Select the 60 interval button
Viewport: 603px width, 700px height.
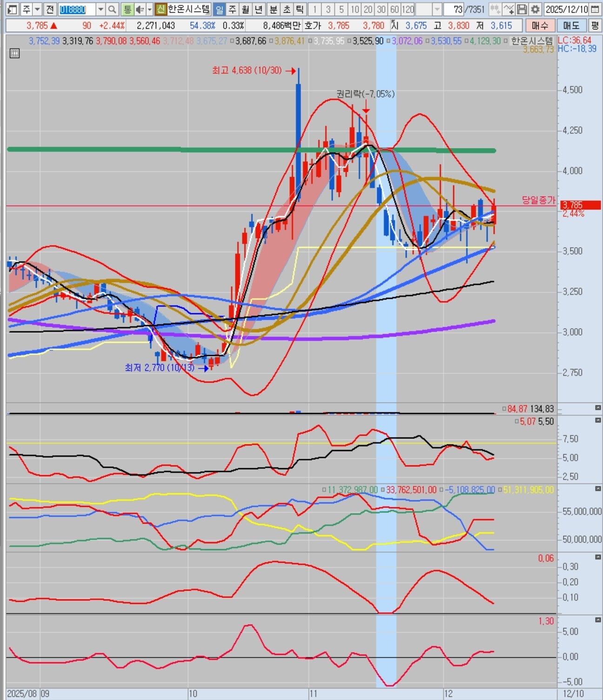395,9
